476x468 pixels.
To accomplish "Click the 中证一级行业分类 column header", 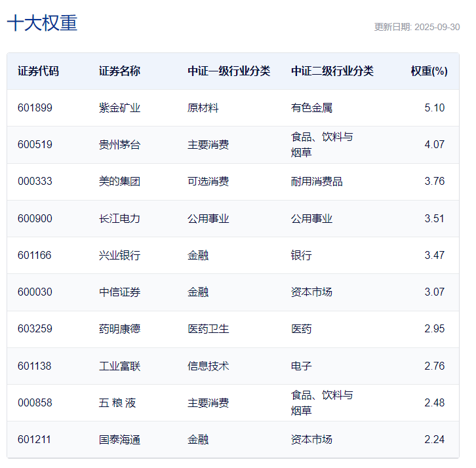I will [x=229, y=71].
